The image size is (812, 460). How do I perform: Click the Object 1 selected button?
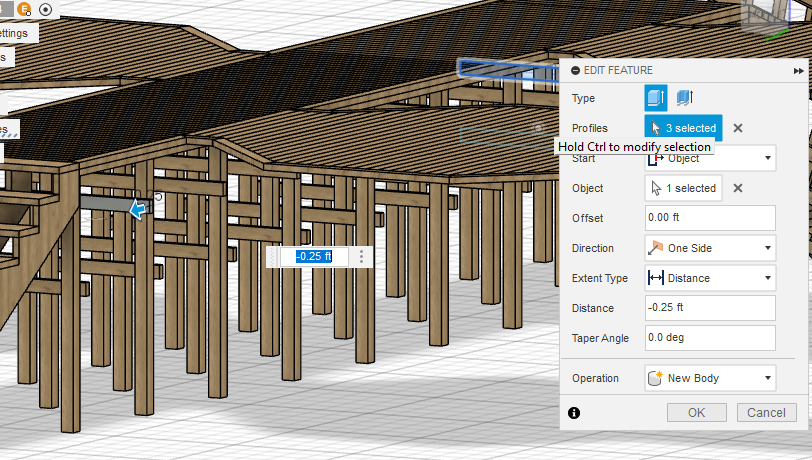click(x=684, y=188)
